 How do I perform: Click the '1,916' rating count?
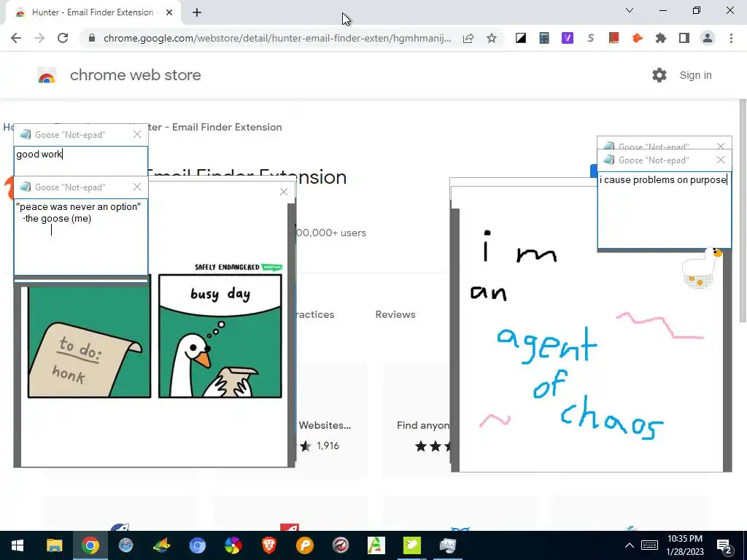coord(328,446)
